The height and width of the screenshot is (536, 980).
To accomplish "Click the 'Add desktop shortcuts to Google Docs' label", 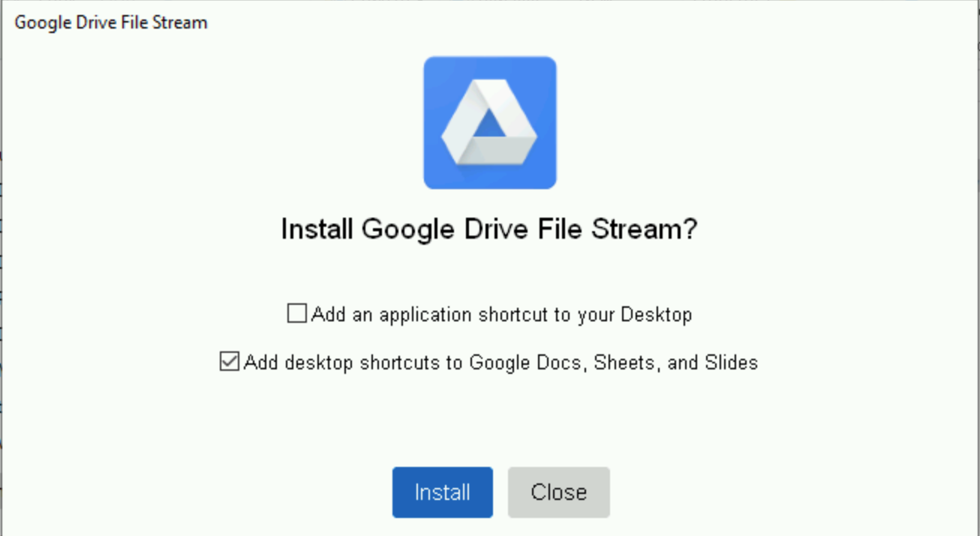I will point(501,363).
